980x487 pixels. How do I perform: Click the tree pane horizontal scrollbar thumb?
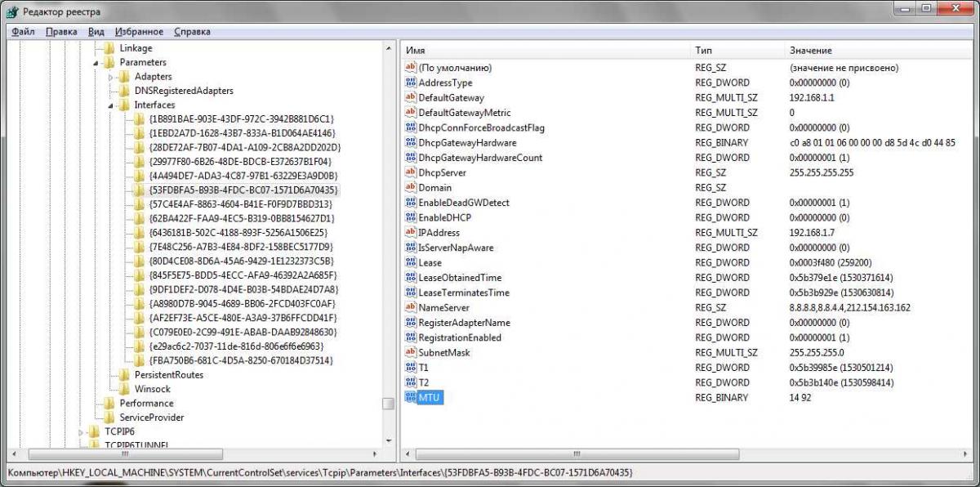[x=124, y=453]
